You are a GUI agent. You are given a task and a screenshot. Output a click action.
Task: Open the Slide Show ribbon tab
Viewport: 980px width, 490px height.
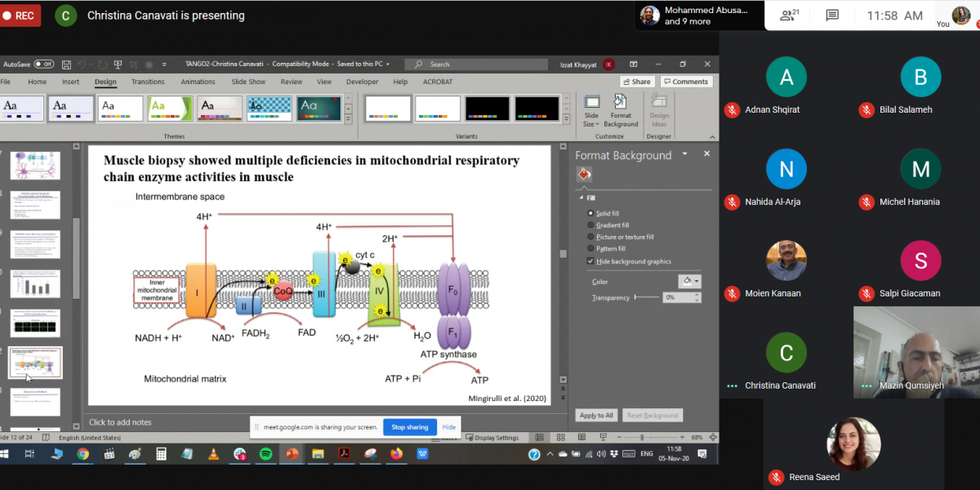pyautogui.click(x=248, y=82)
